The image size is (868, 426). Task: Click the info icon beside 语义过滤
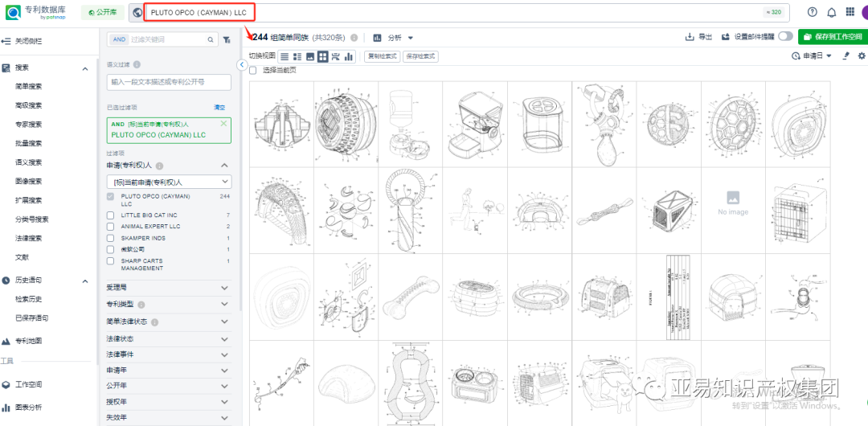137,64
